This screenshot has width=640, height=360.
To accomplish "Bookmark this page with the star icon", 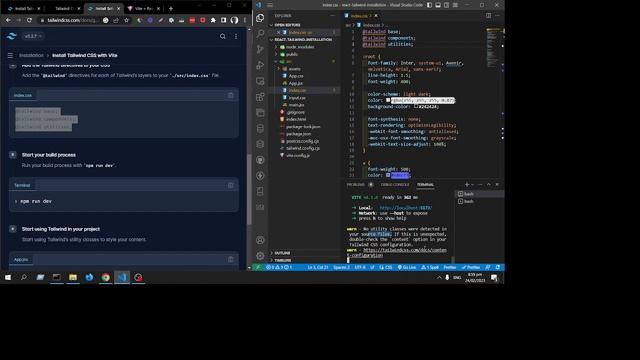I will click(127, 20).
